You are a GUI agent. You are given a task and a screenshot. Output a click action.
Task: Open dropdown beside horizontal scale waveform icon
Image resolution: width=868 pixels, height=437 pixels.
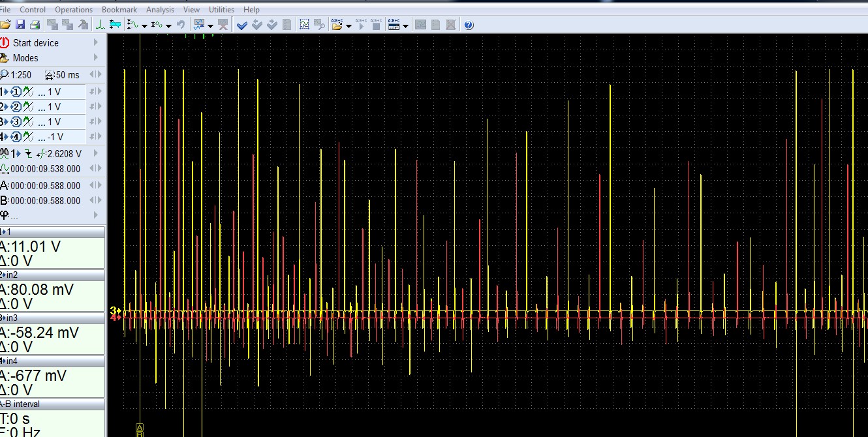click(168, 25)
